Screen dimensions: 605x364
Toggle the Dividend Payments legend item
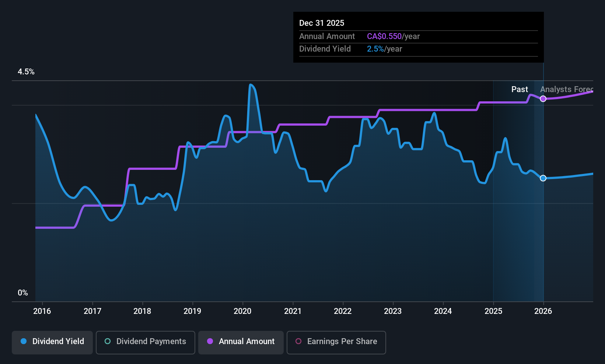coord(145,342)
